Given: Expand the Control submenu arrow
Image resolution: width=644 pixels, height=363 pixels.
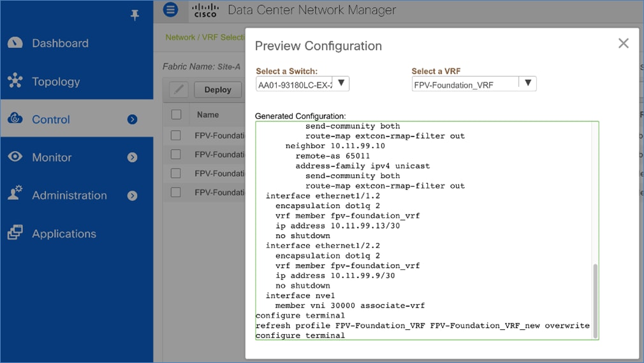Looking at the screenshot, I should [132, 120].
